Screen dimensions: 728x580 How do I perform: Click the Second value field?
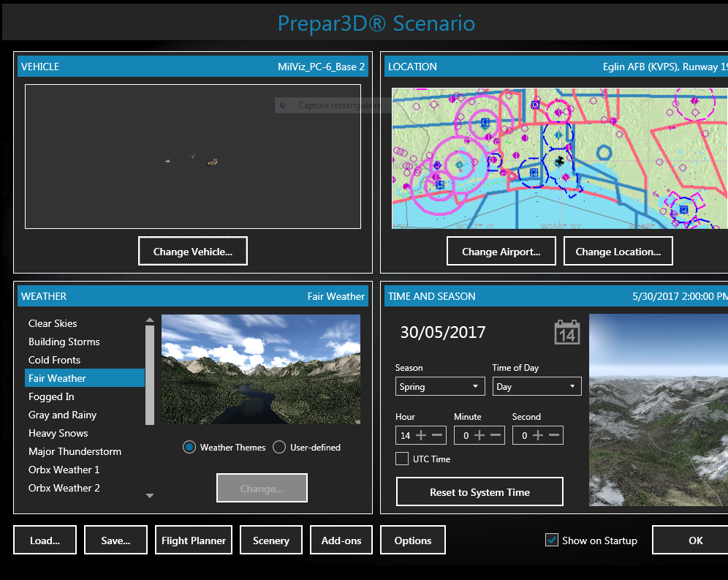point(524,435)
